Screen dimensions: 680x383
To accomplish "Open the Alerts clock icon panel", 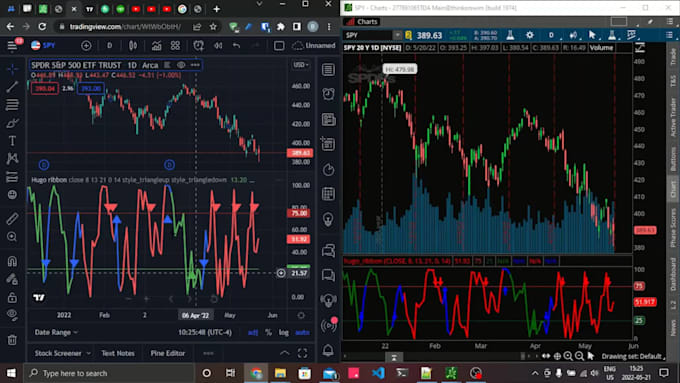I will tap(328, 94).
